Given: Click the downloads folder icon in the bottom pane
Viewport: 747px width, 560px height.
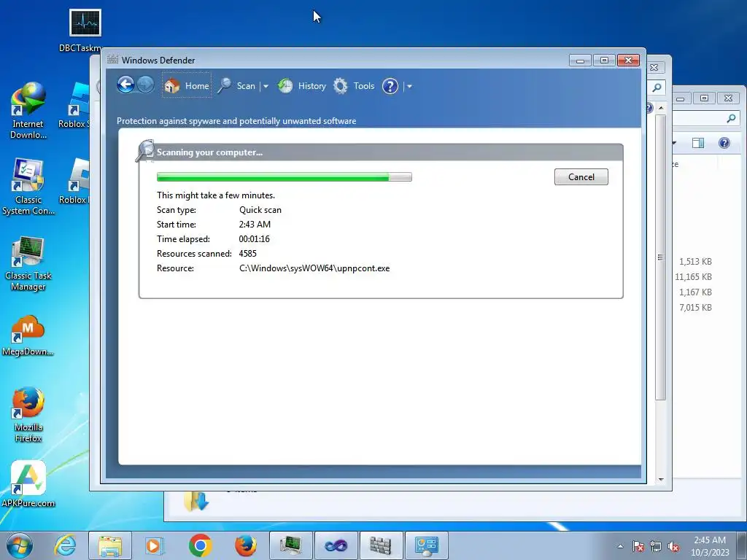Looking at the screenshot, I should 196,501.
